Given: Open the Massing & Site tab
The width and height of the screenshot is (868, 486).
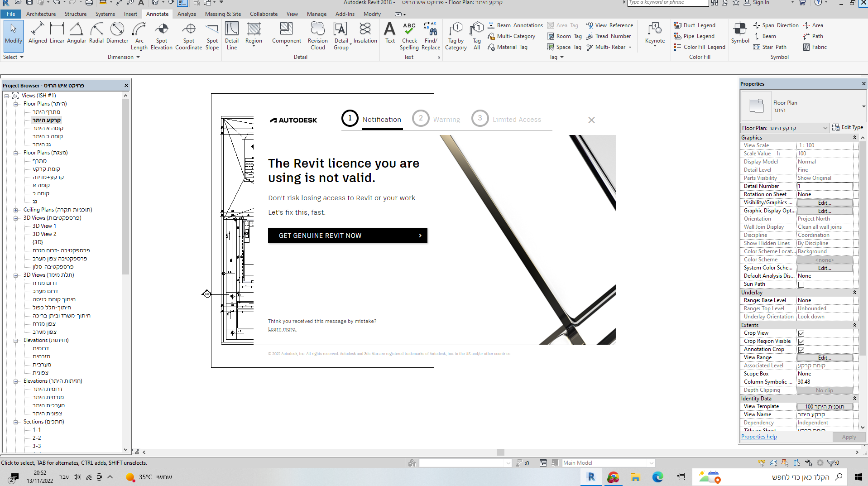Looking at the screenshot, I should coord(223,14).
